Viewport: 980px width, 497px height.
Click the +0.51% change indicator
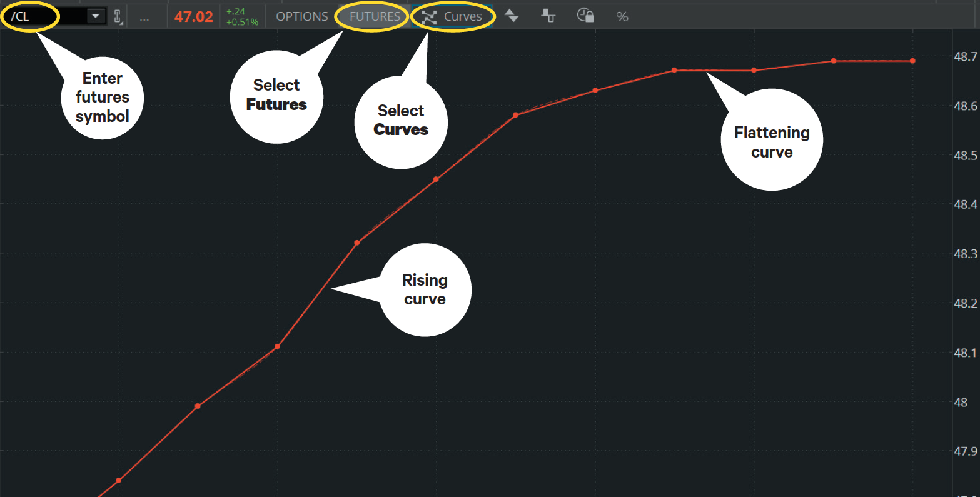(242, 23)
